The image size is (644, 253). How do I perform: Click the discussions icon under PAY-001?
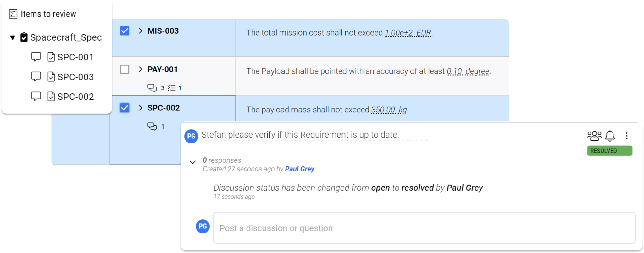[x=152, y=88]
